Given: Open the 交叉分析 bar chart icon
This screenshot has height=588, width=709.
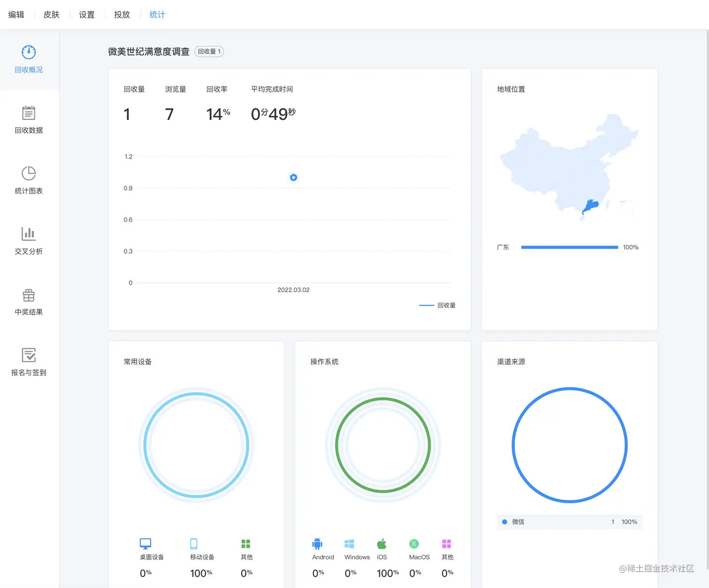Looking at the screenshot, I should pyautogui.click(x=29, y=234).
